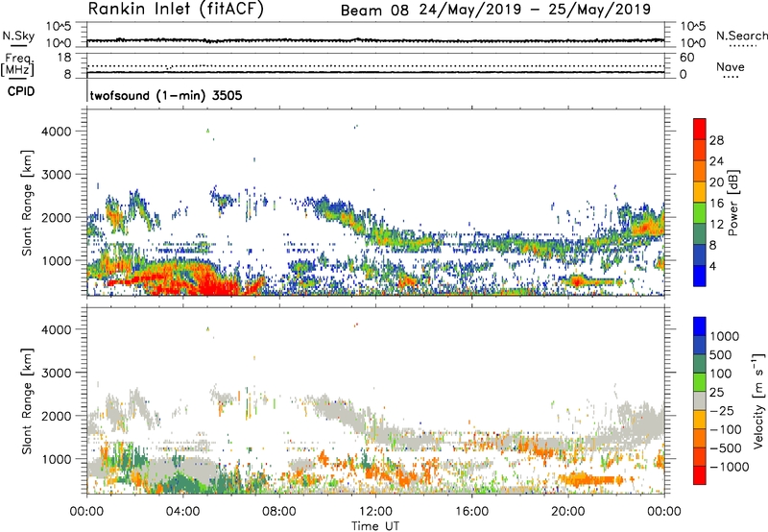Click the "25" velocity color bar value

pyautogui.click(x=717, y=392)
